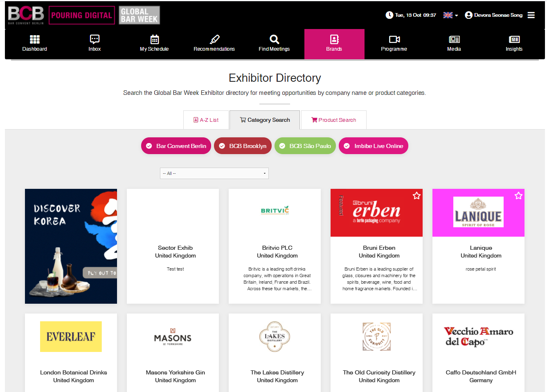Click the Global Bar Week logo
This screenshot has height=392, width=547.
point(139,15)
